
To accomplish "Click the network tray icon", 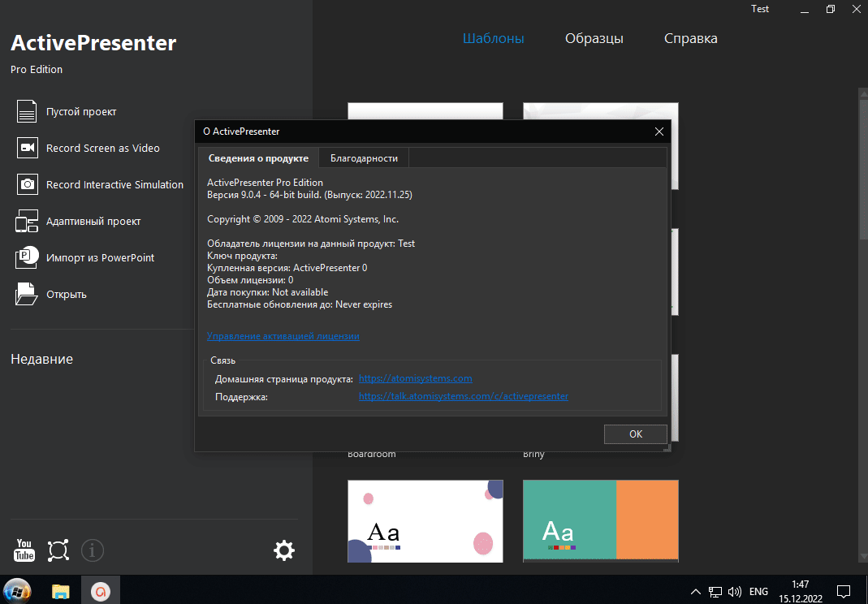I will coord(715,592).
